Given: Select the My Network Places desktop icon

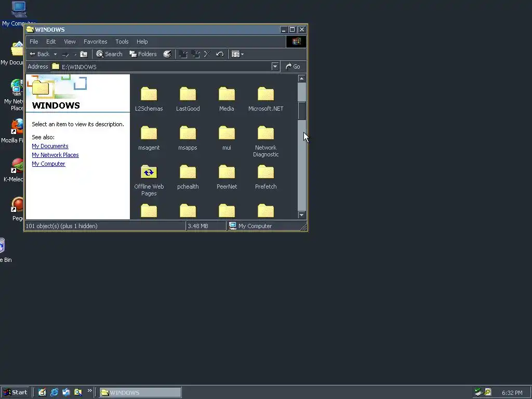Looking at the screenshot, I should click(x=14, y=95).
